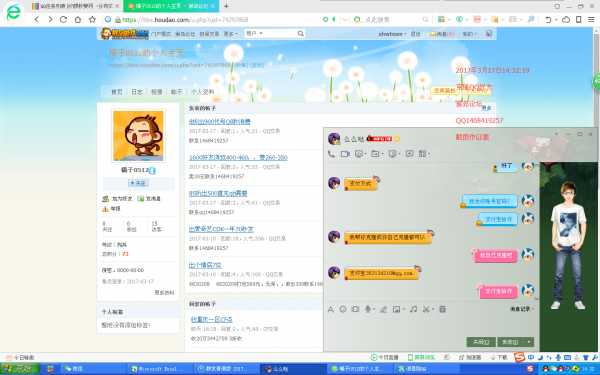Click the apps grid icon in chat

tap(422, 153)
